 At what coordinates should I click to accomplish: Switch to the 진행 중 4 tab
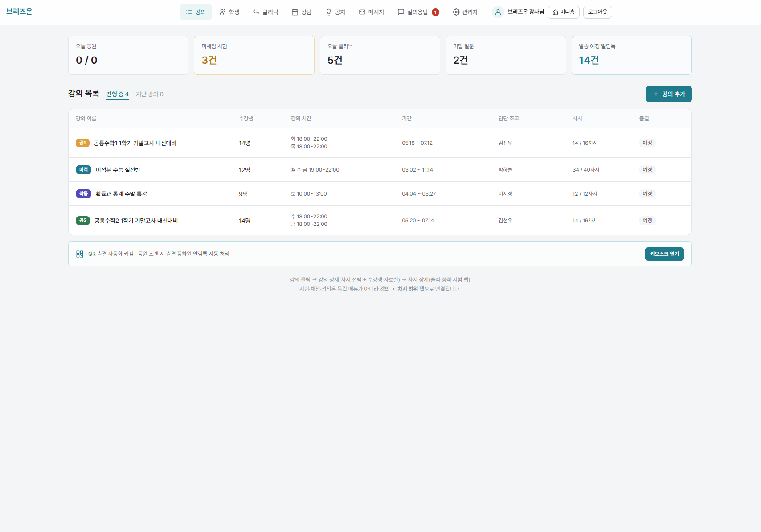tap(118, 94)
